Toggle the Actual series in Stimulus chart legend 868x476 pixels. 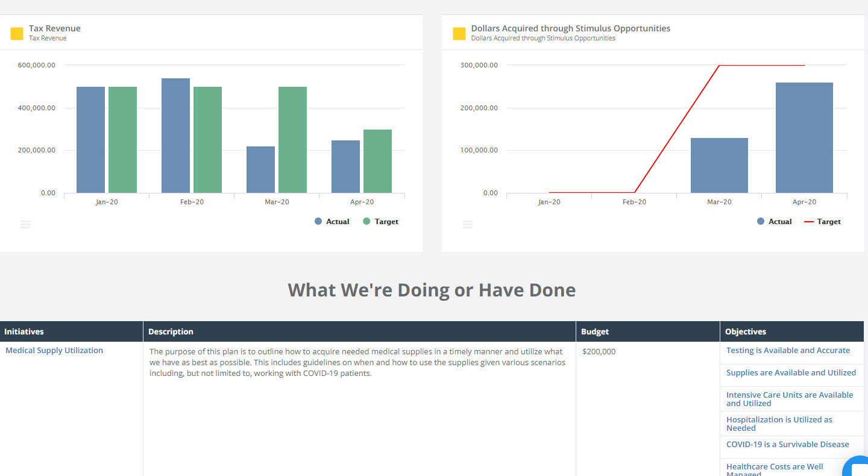(x=760, y=221)
